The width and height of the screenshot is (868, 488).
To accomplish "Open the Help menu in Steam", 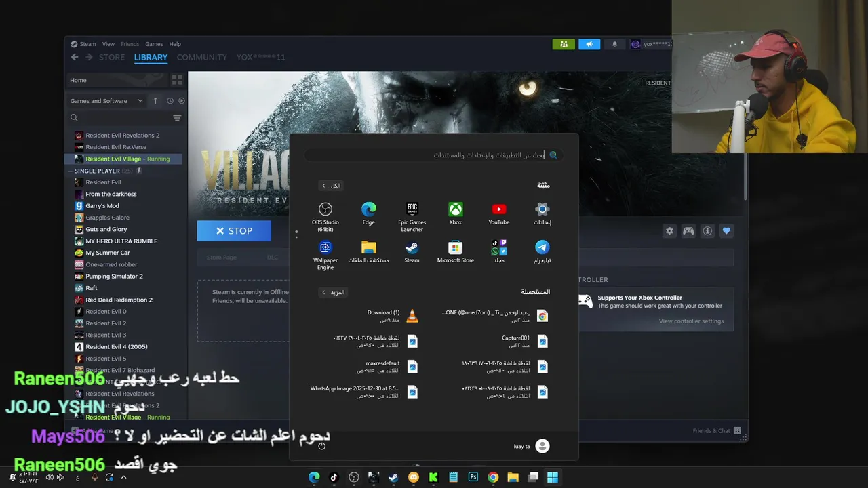I will [175, 44].
